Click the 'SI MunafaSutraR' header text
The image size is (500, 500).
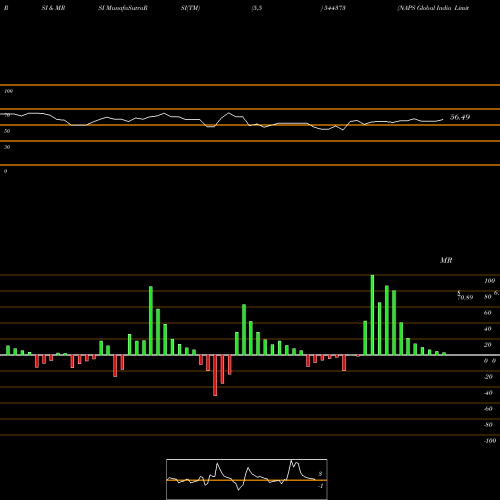pyautogui.click(x=123, y=8)
